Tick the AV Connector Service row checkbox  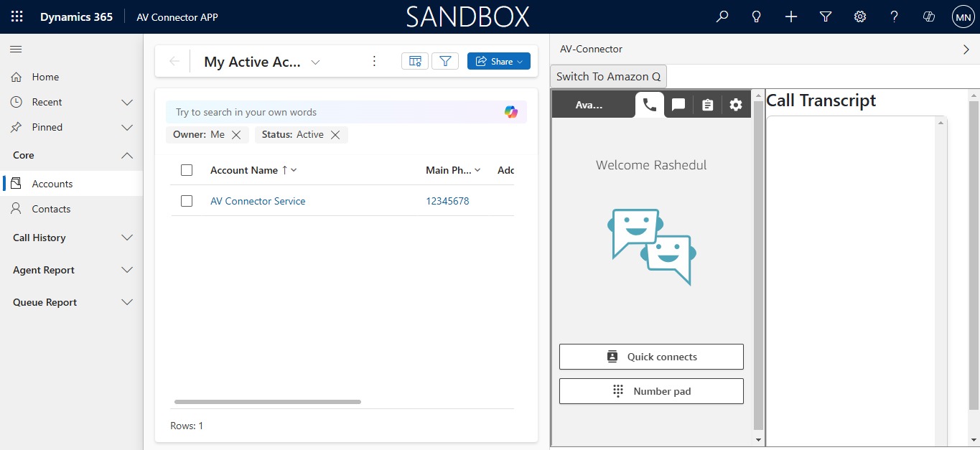(x=187, y=201)
